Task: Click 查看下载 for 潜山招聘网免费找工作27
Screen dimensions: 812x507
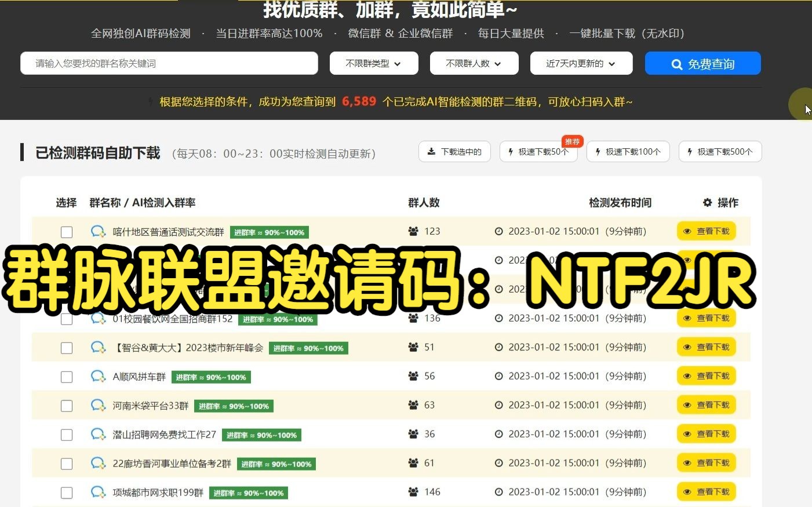Action: [x=707, y=434]
